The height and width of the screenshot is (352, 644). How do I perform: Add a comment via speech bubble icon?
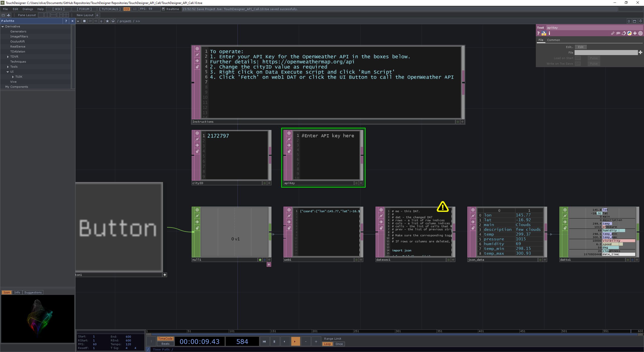pyautogui.click(x=618, y=33)
